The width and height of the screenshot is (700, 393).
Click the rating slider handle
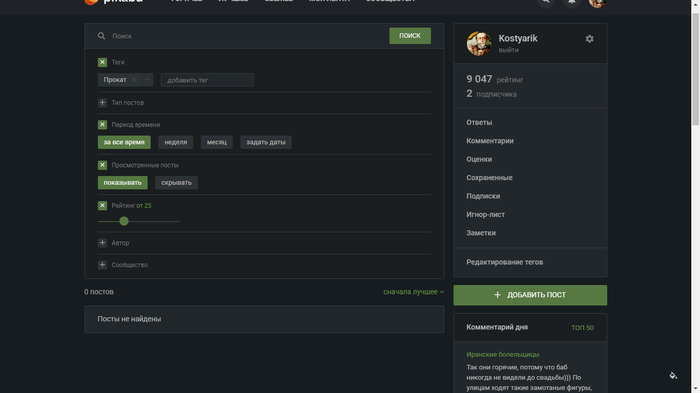[124, 221]
